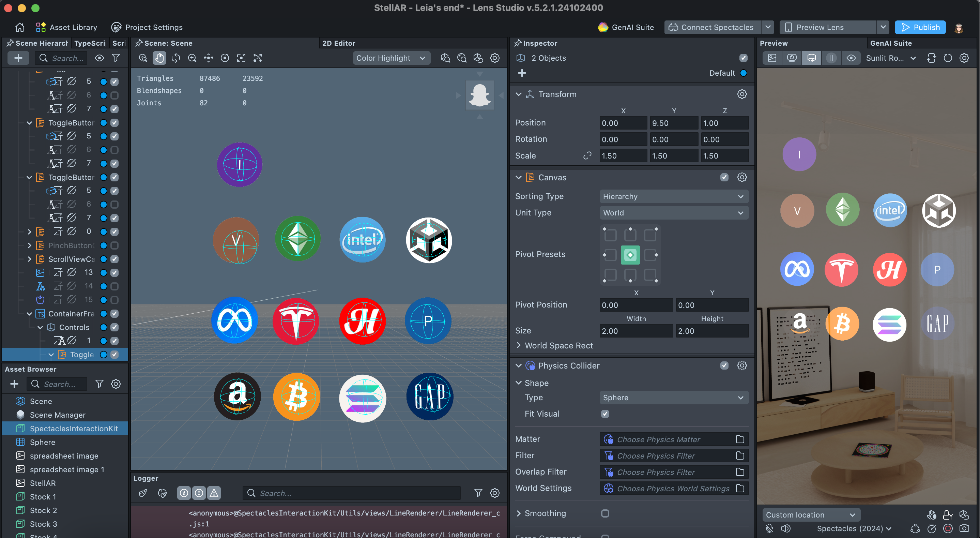Click the Position Y input field

[673, 123]
